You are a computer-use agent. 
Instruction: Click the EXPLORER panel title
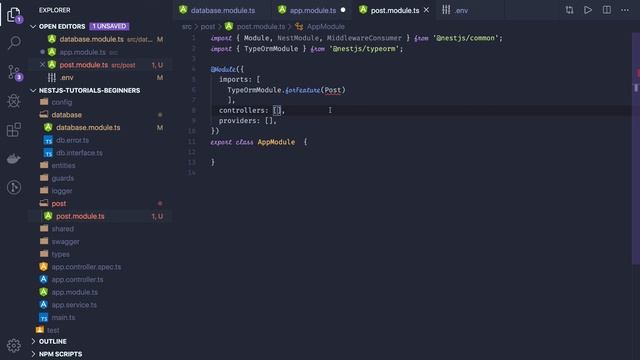54,10
